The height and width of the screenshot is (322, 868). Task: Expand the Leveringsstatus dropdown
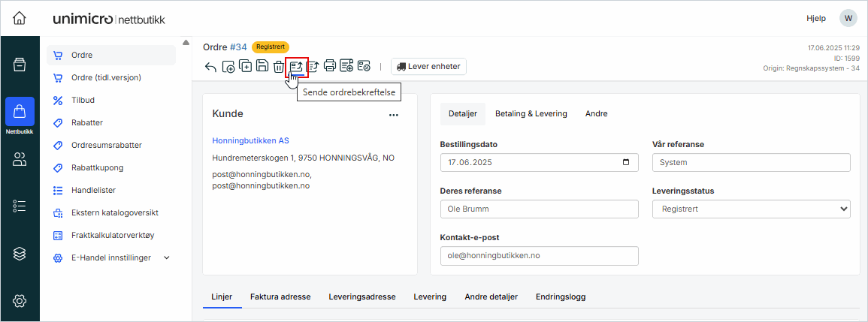pyautogui.click(x=751, y=209)
